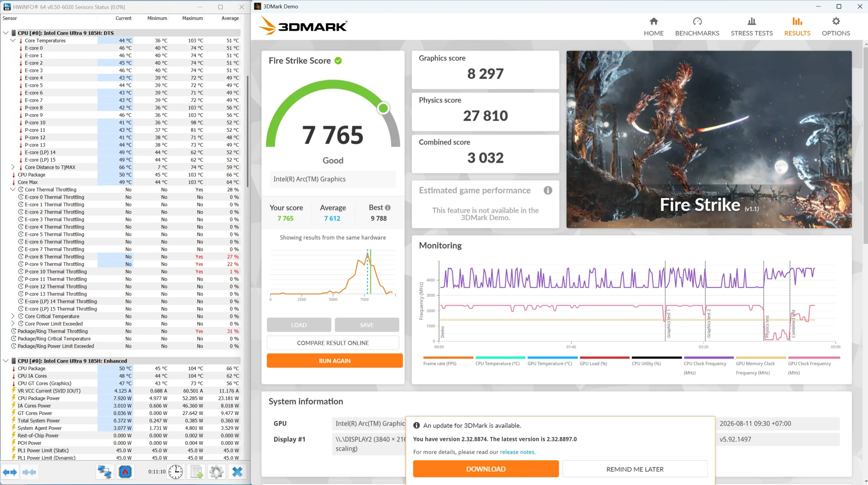Collapse the CPU Enhanced sensor group

pos(5,361)
